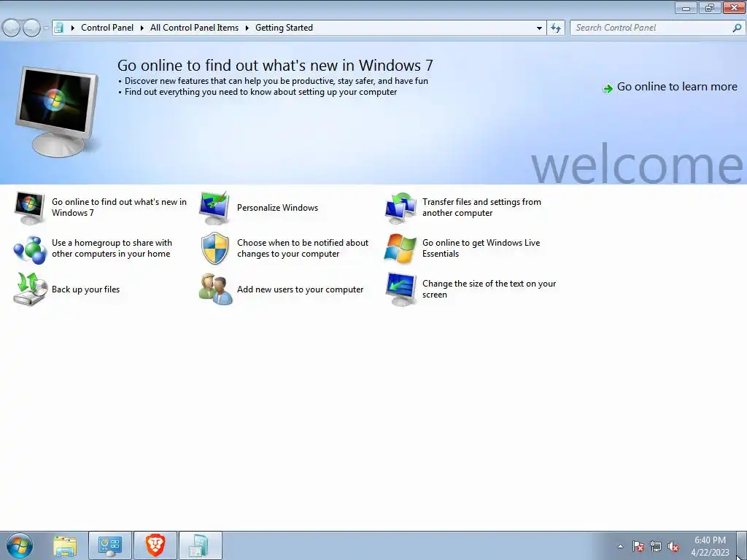Click the Transfer files and settings icon

point(400,208)
